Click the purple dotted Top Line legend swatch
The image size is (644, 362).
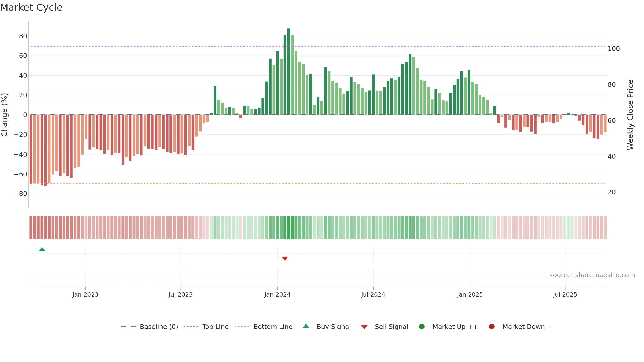pyautogui.click(x=191, y=327)
